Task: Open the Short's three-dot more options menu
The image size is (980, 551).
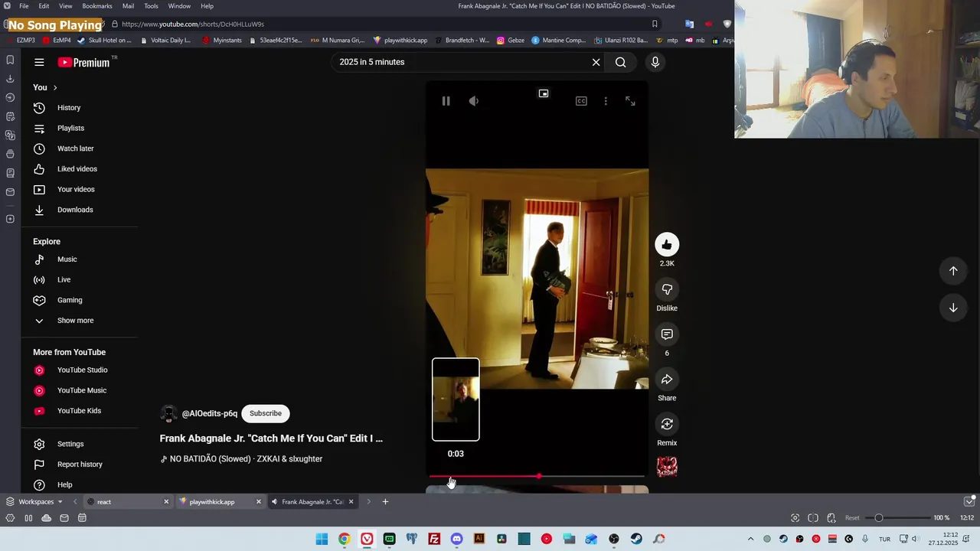Action: click(606, 101)
